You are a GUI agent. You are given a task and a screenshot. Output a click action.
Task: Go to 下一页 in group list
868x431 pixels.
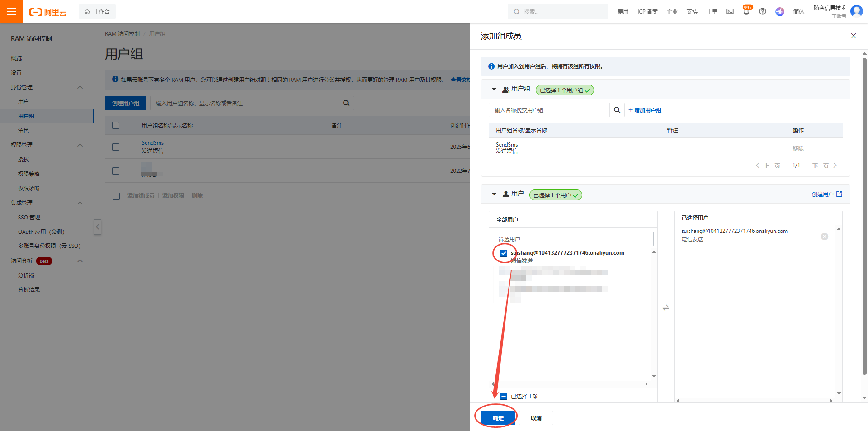click(825, 166)
